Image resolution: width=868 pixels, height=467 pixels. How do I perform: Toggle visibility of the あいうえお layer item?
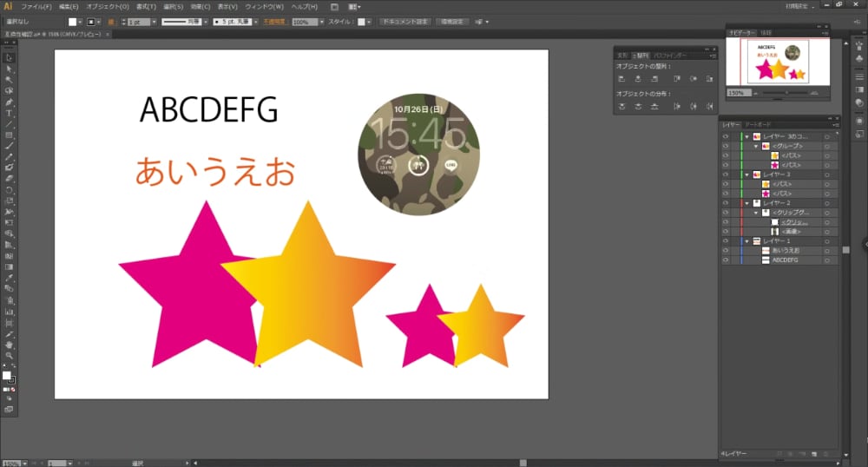(725, 250)
